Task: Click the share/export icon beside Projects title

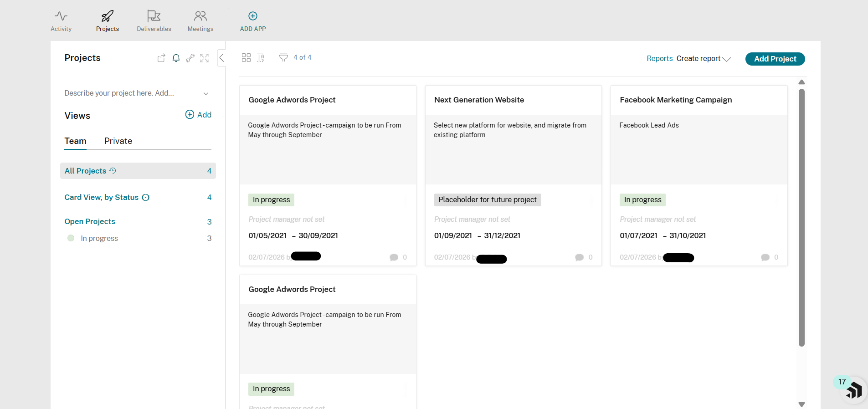Action: [161, 58]
